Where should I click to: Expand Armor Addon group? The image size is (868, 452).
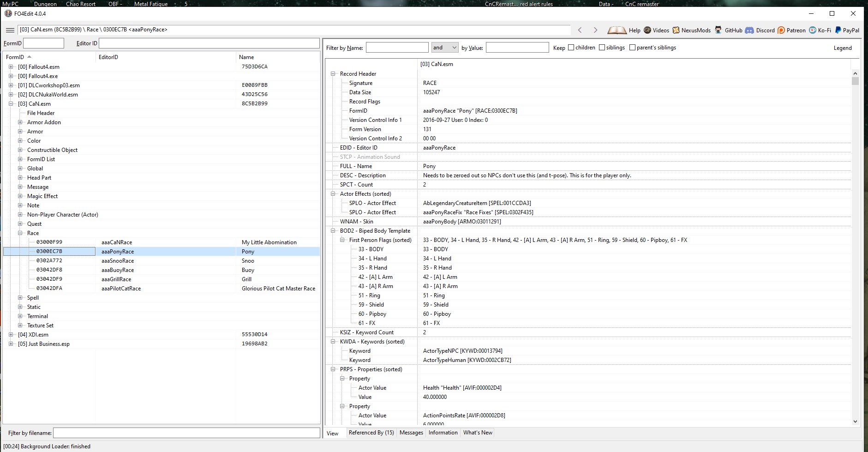pyautogui.click(x=20, y=122)
